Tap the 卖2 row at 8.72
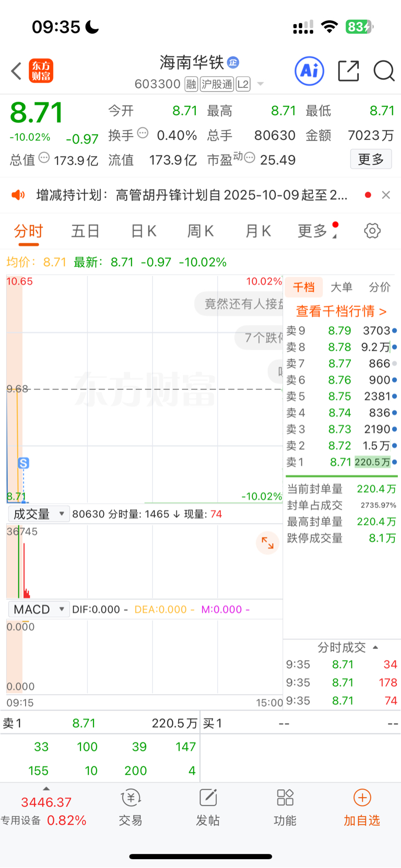The width and height of the screenshot is (401, 868). tap(341, 446)
